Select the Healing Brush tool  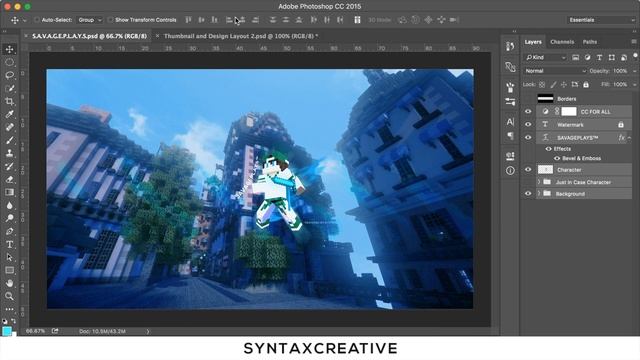click(x=9, y=127)
